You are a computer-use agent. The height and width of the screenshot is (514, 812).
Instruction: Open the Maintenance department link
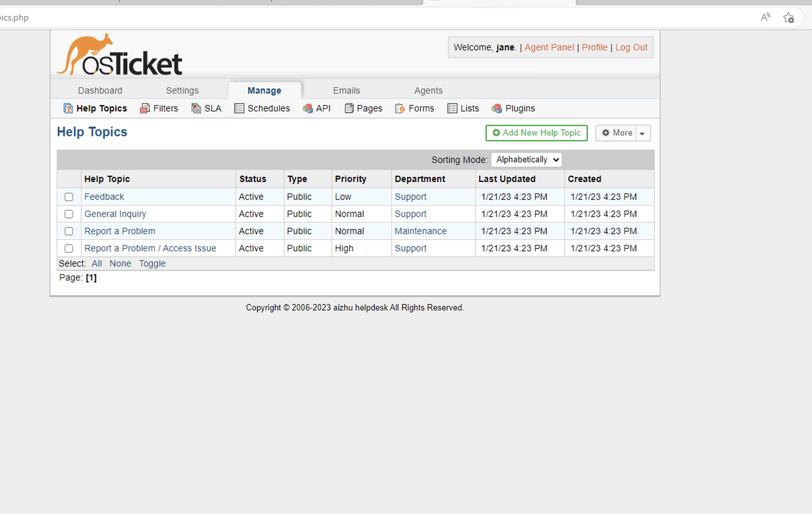tap(421, 231)
